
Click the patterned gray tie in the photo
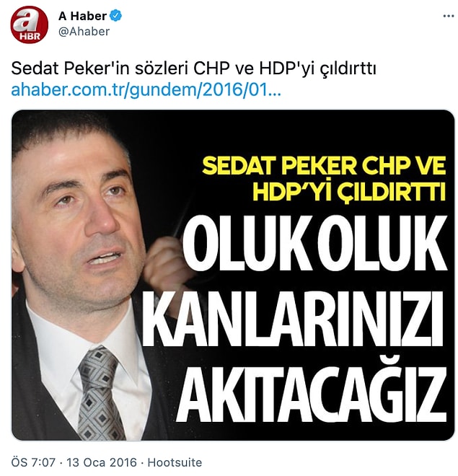coord(100,393)
